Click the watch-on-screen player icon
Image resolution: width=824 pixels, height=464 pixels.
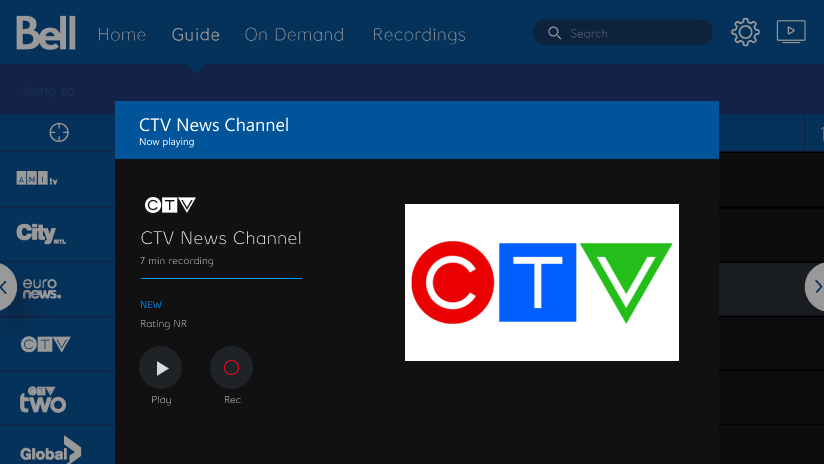pyautogui.click(x=791, y=32)
